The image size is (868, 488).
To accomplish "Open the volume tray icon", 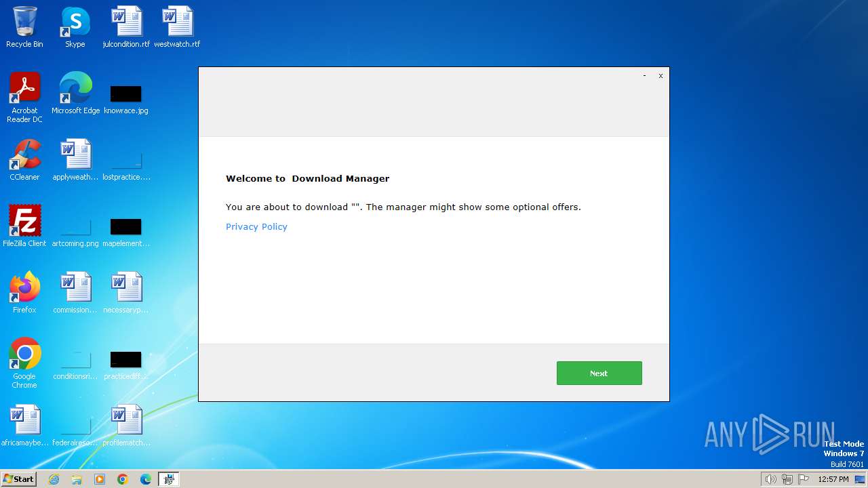I will [x=771, y=479].
